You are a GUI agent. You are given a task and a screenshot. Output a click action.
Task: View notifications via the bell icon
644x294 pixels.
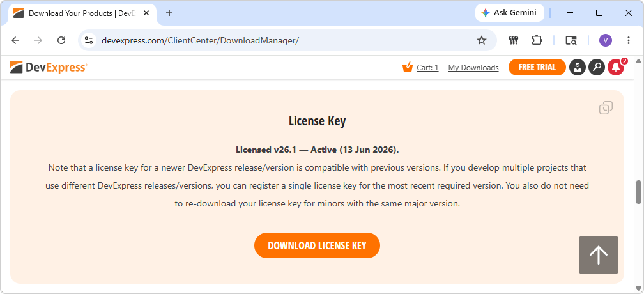[x=616, y=67]
